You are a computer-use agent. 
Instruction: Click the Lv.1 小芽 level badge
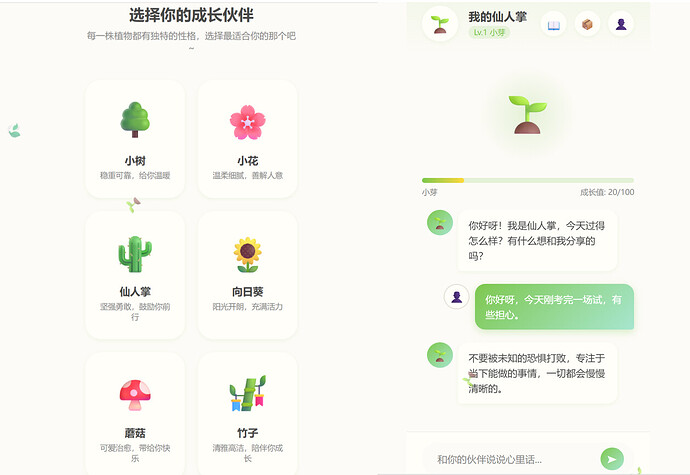coord(489,33)
